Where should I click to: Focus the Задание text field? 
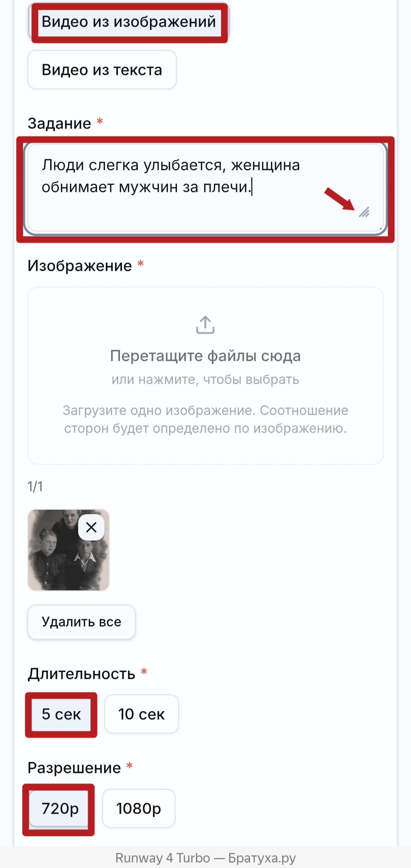[x=205, y=188]
